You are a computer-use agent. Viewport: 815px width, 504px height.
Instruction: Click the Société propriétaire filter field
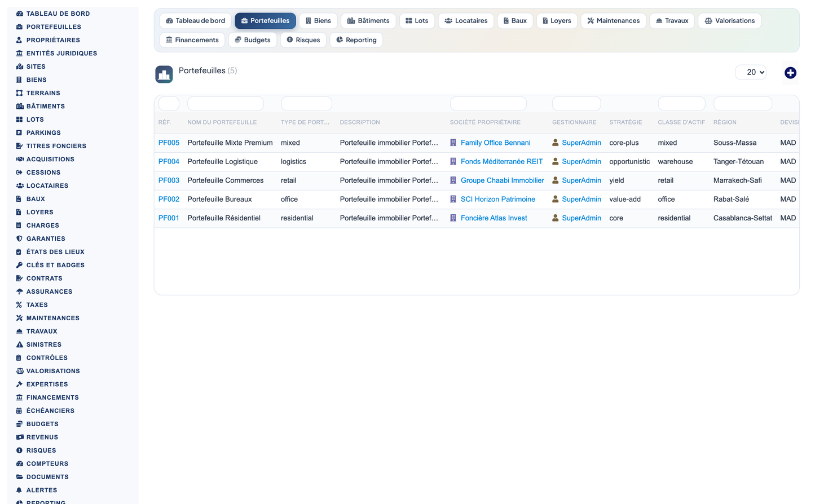[488, 104]
